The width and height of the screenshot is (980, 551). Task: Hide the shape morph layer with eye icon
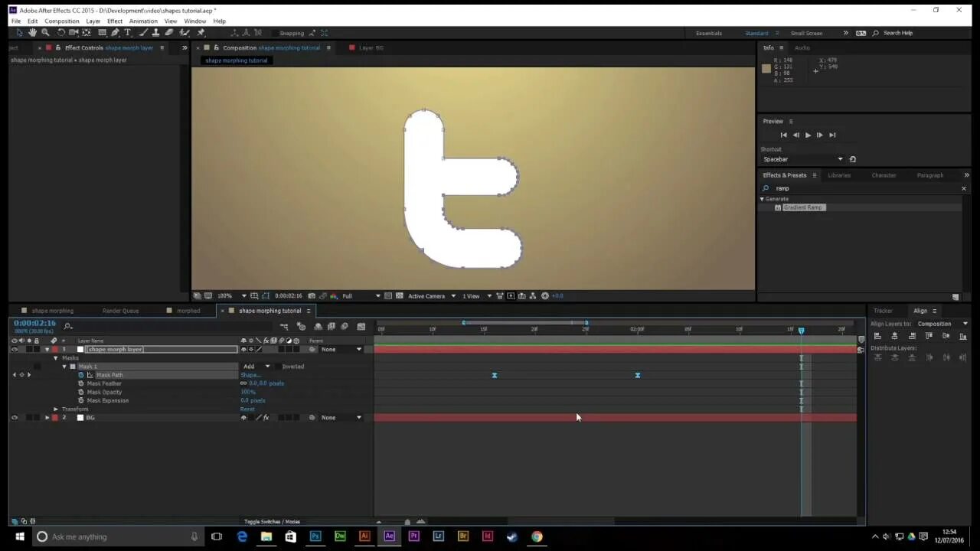14,350
